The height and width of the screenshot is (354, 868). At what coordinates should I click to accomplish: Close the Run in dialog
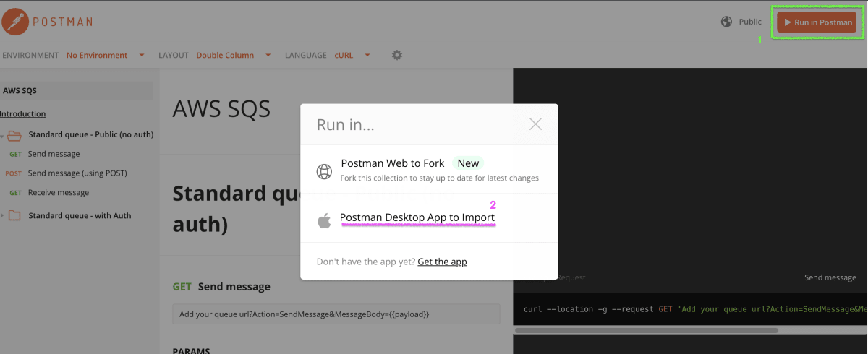(x=535, y=124)
